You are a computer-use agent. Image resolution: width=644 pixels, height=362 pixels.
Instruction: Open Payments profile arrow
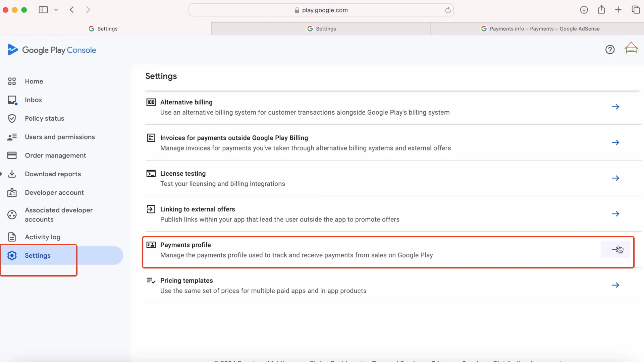(x=615, y=249)
